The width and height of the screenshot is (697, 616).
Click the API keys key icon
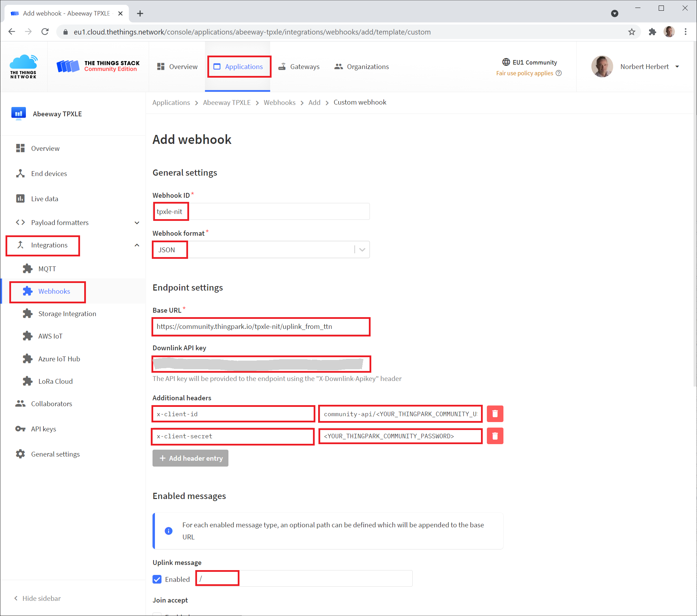pyautogui.click(x=20, y=429)
